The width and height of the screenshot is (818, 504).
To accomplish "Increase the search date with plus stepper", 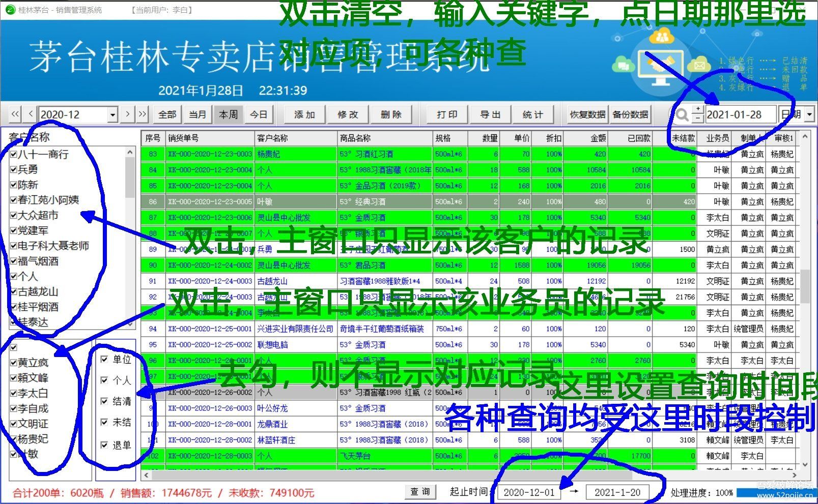I will click(x=698, y=110).
